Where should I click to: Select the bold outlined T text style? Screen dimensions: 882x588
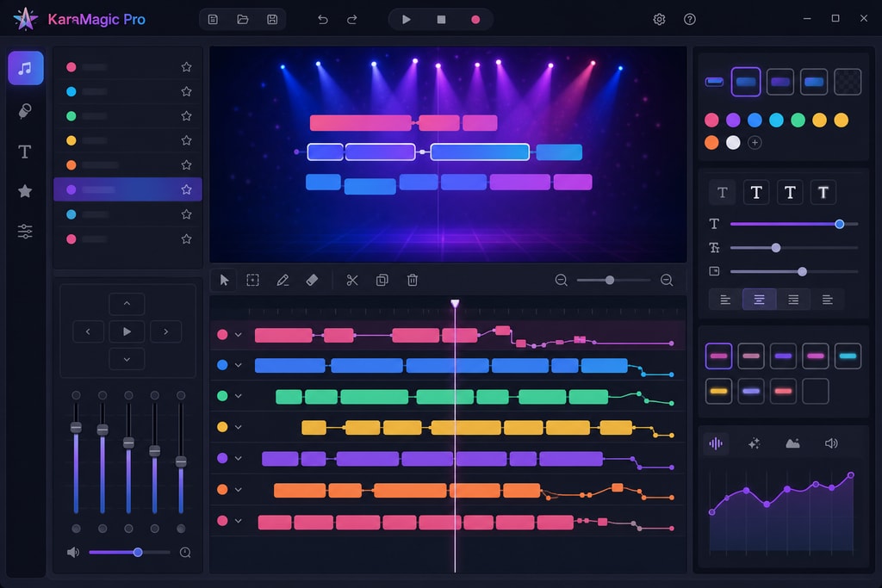click(x=756, y=193)
